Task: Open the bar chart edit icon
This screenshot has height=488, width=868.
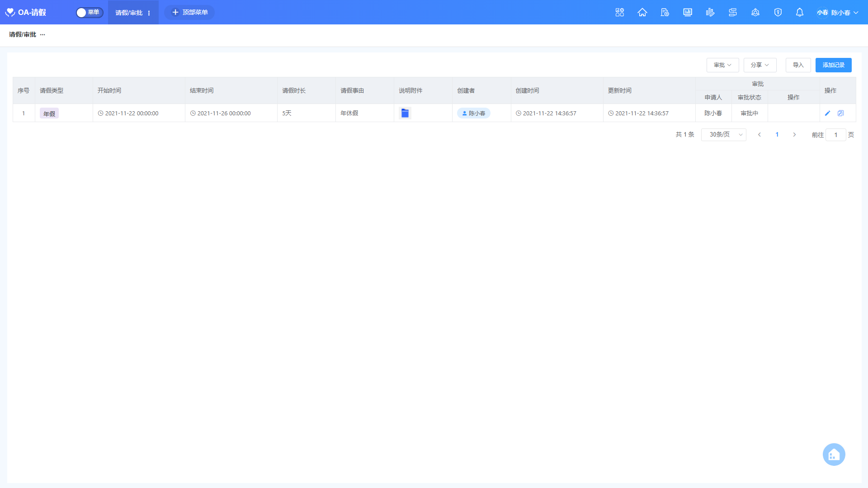Action: (x=710, y=12)
